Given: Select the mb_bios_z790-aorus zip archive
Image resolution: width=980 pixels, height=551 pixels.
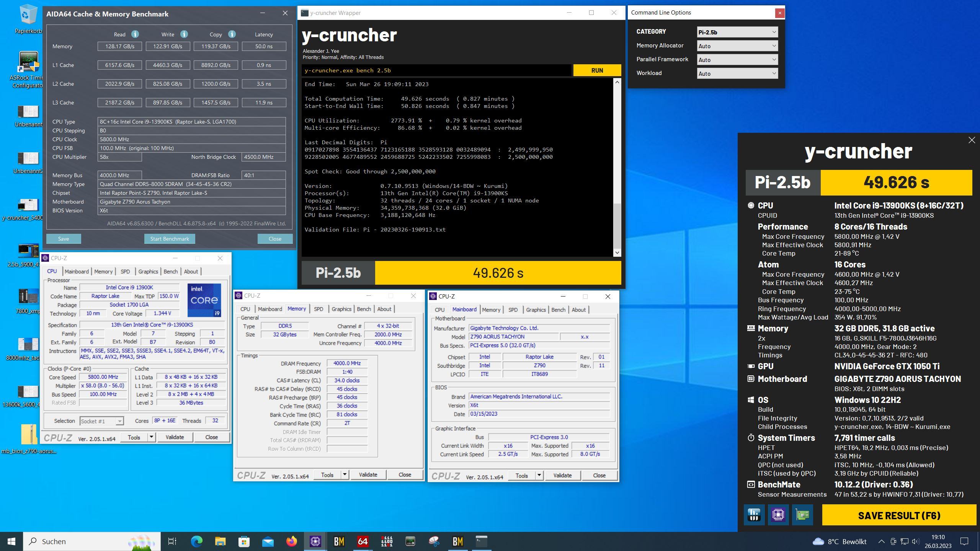Looking at the screenshot, I should pos(29,439).
